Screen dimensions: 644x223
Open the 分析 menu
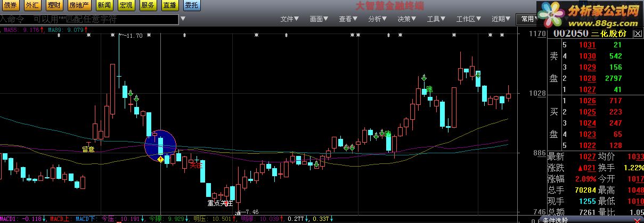click(378, 19)
